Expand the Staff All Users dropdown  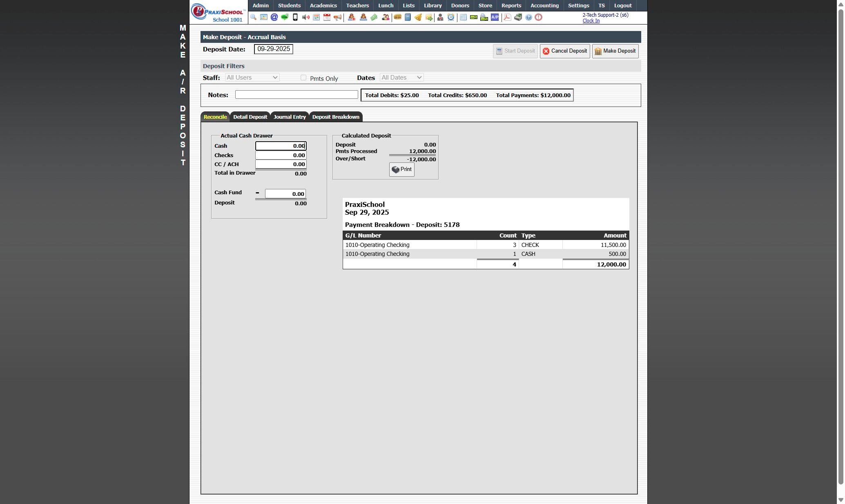coord(252,78)
